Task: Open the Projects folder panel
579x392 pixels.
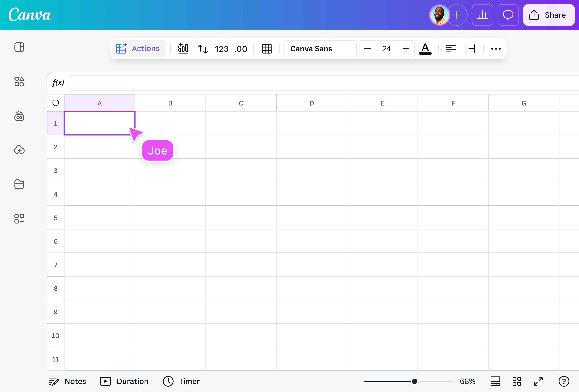Action: click(x=19, y=184)
